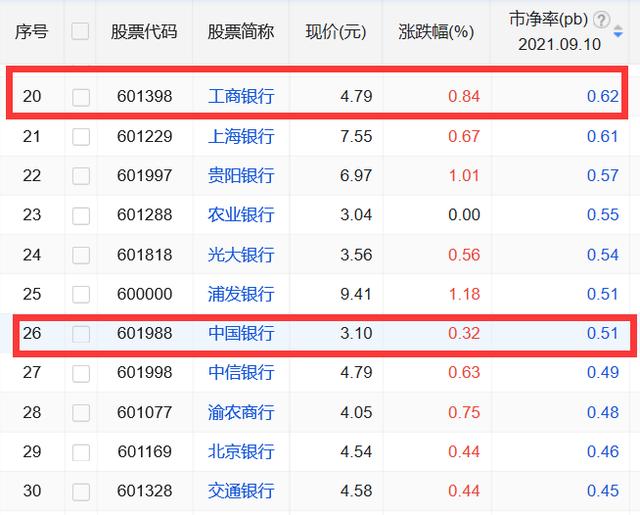This screenshot has height=515, width=640.
Task: Open the 上海银行 stock link
Action: 241,136
